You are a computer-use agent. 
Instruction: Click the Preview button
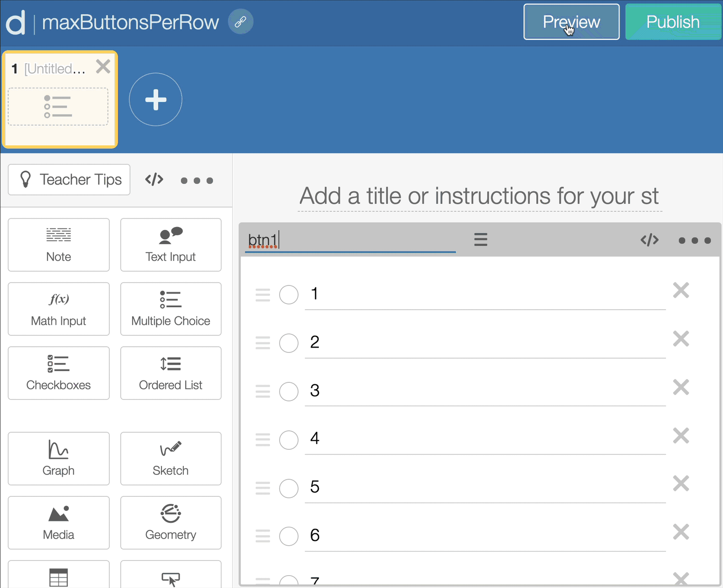tap(571, 22)
